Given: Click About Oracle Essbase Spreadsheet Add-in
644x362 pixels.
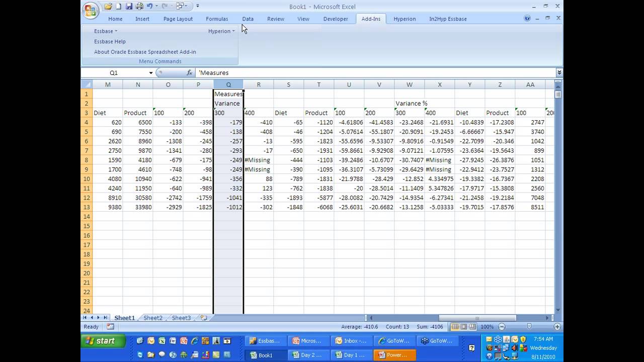Looking at the screenshot, I should (145, 52).
